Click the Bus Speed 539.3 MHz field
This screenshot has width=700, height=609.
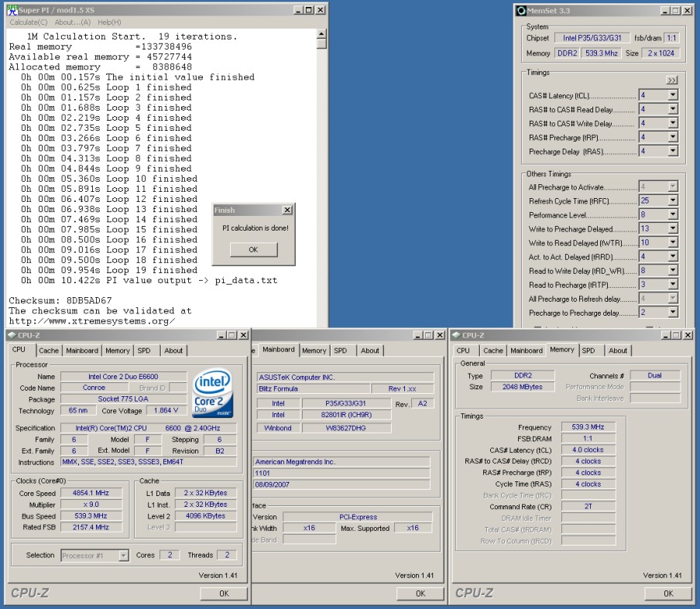91,515
